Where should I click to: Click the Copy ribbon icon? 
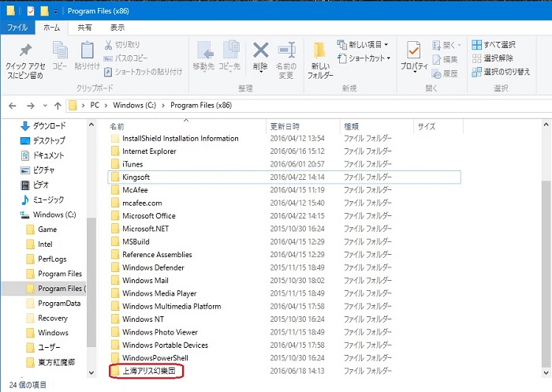click(x=60, y=56)
